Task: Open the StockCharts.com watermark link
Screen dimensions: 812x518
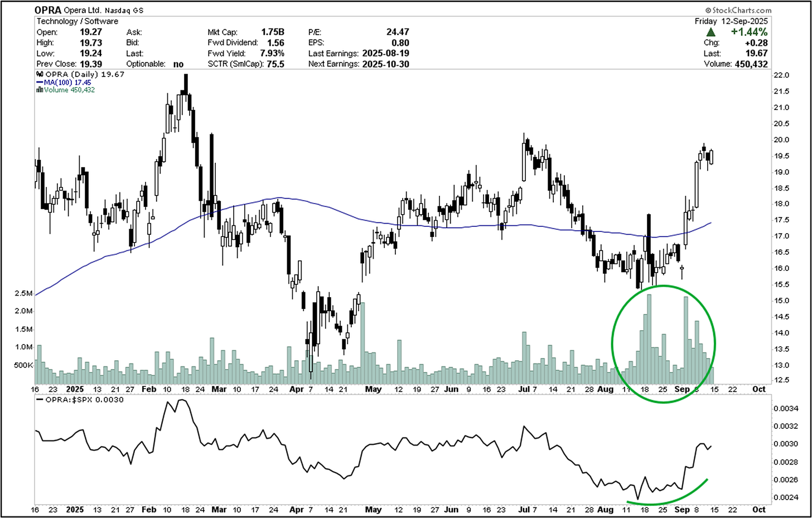Action: tap(741, 10)
